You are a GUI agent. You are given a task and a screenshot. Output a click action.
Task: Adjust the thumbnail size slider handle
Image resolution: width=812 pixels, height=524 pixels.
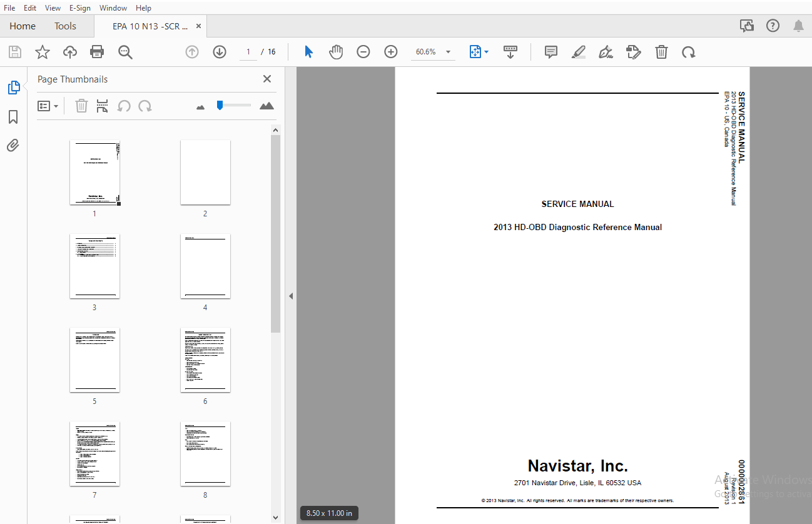pos(220,105)
